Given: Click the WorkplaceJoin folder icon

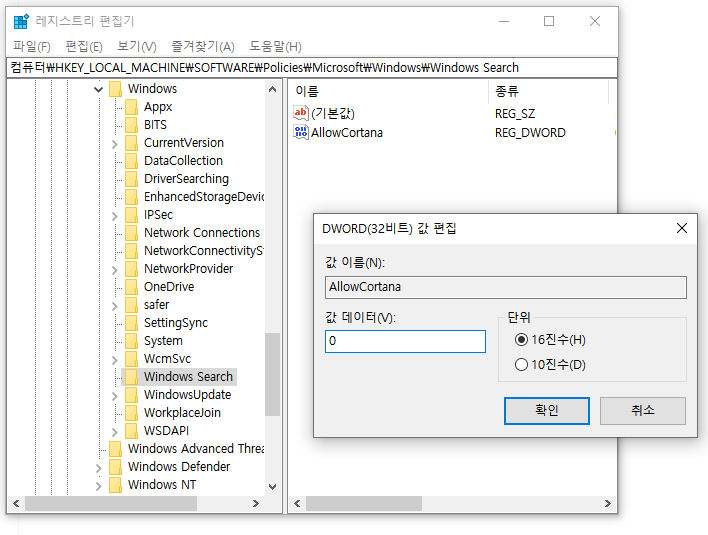Looking at the screenshot, I should point(131,413).
